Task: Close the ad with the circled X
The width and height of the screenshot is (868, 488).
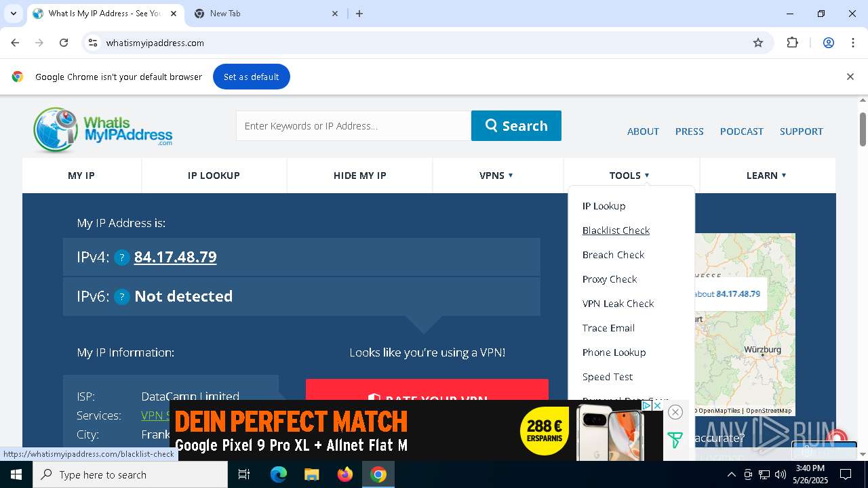Action: [675, 412]
